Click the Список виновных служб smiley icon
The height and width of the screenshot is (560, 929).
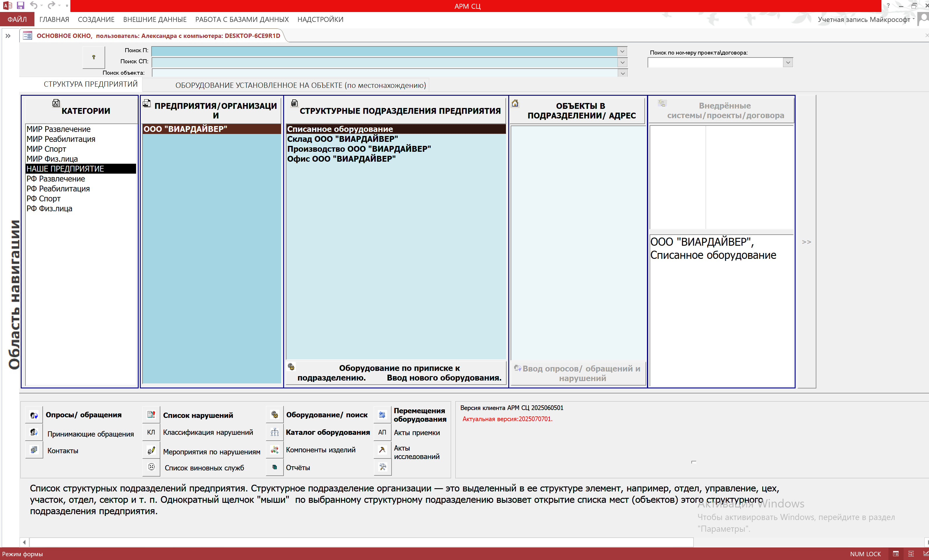point(151,467)
